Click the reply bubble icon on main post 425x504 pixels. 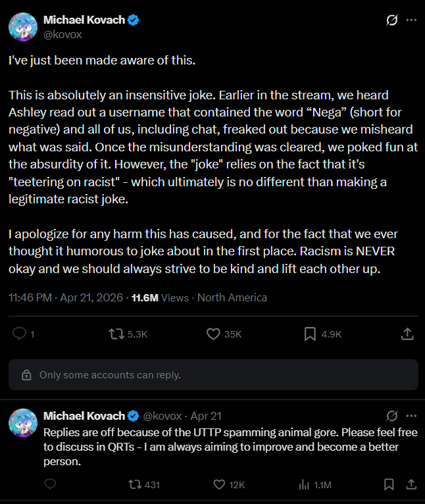click(x=20, y=334)
